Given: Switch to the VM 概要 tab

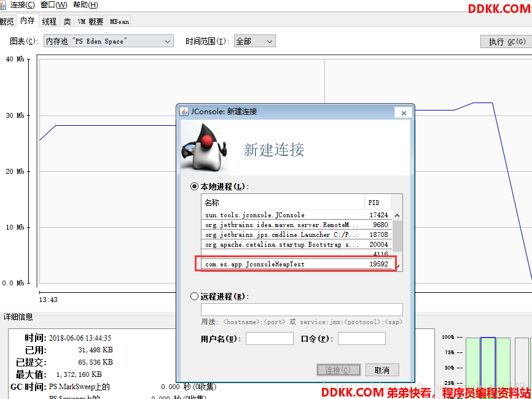Looking at the screenshot, I should click(90, 21).
